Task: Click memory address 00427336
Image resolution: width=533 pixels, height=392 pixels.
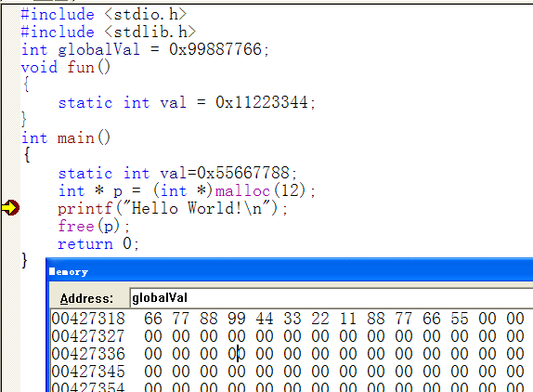Action: click(x=88, y=354)
